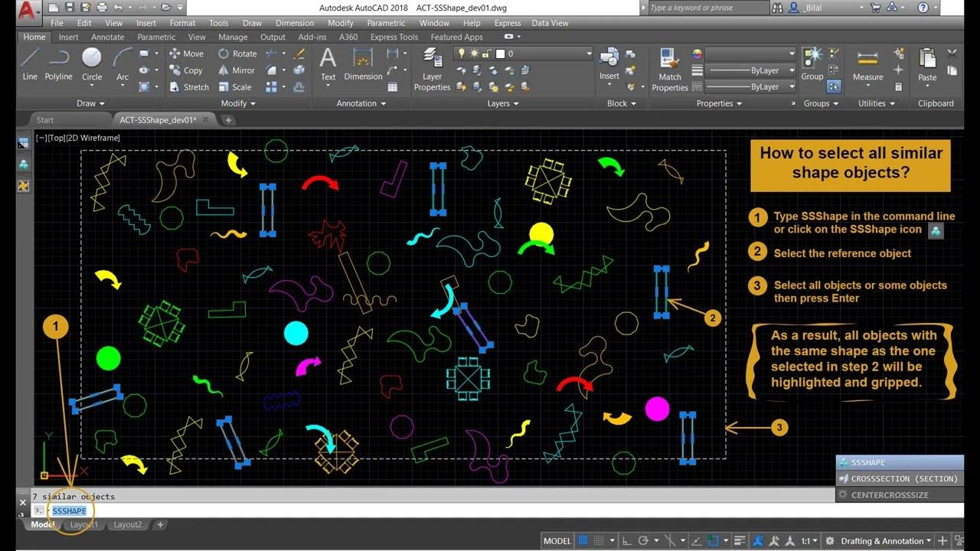Click the Save icon in quick access toolbar
Image resolution: width=980 pixels, height=551 pixels.
(x=69, y=8)
